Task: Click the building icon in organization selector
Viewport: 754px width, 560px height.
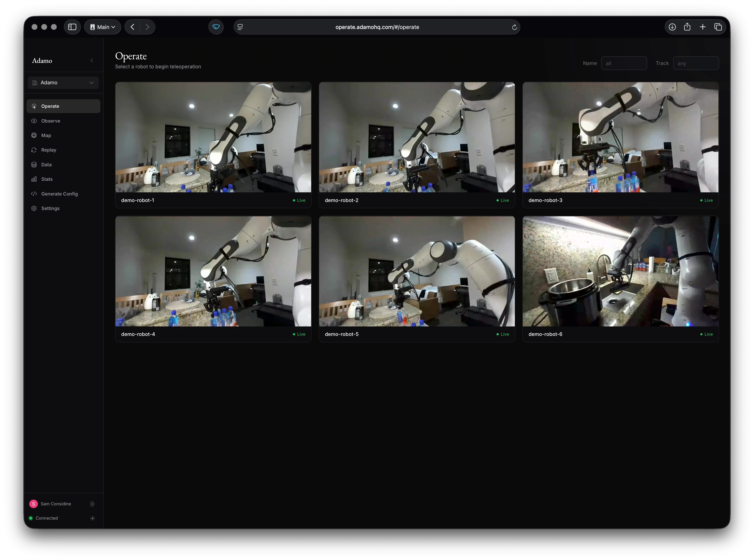Action: 35,82
